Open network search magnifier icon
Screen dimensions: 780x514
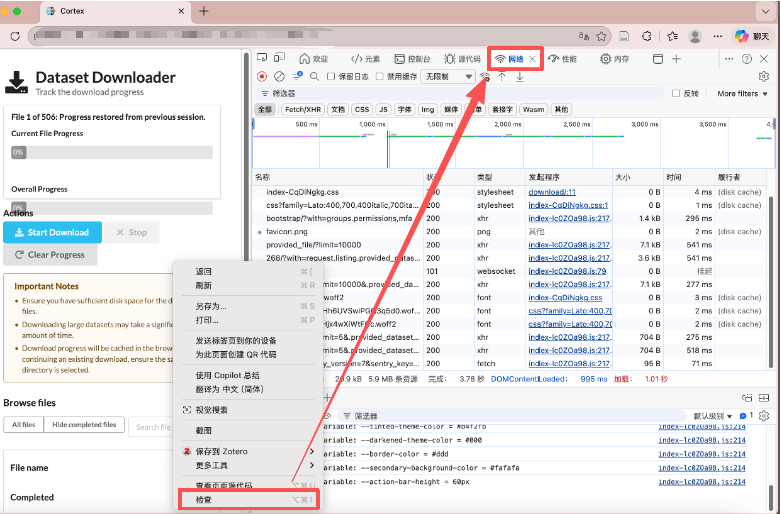tap(314, 76)
